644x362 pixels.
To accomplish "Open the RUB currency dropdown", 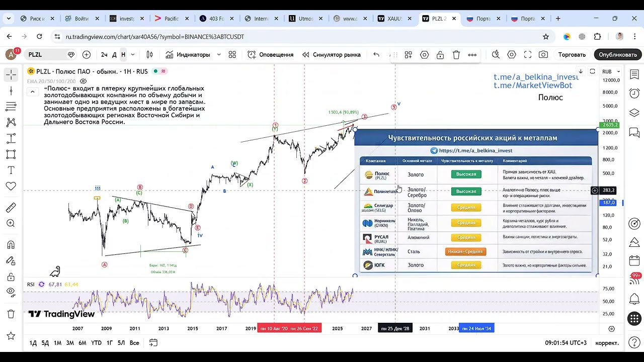I will (x=611, y=71).
